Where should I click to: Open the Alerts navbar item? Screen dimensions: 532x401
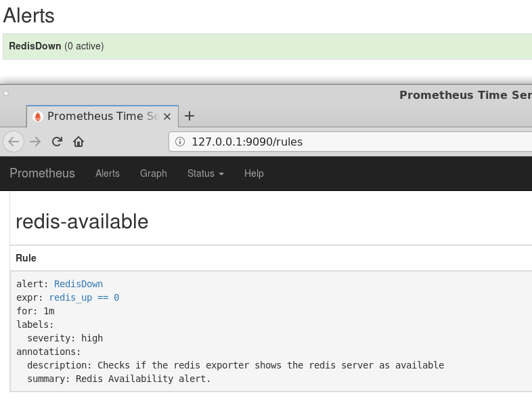point(107,173)
